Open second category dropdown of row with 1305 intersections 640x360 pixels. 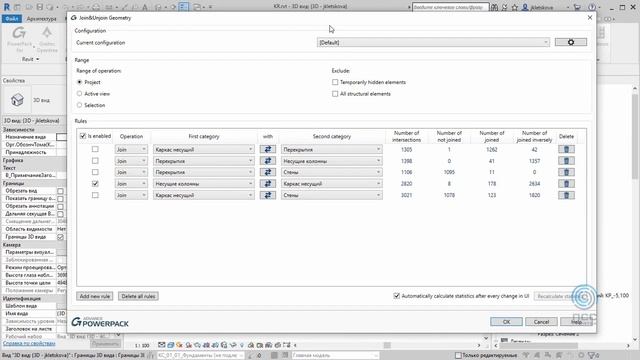(331, 149)
